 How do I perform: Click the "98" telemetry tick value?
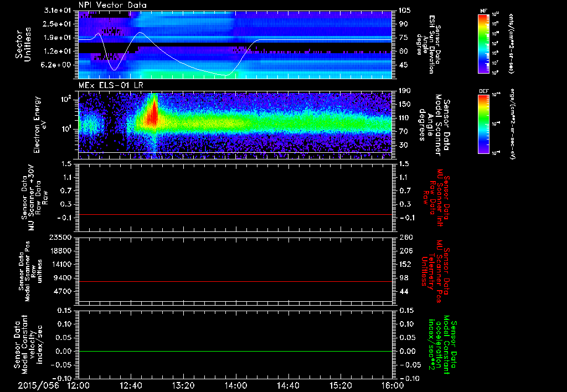(404, 278)
